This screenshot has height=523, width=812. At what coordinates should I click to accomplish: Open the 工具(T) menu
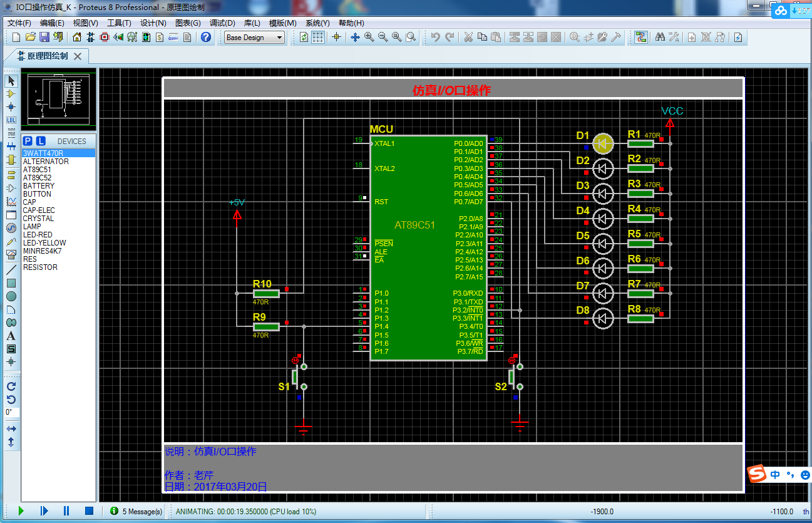pyautogui.click(x=119, y=23)
